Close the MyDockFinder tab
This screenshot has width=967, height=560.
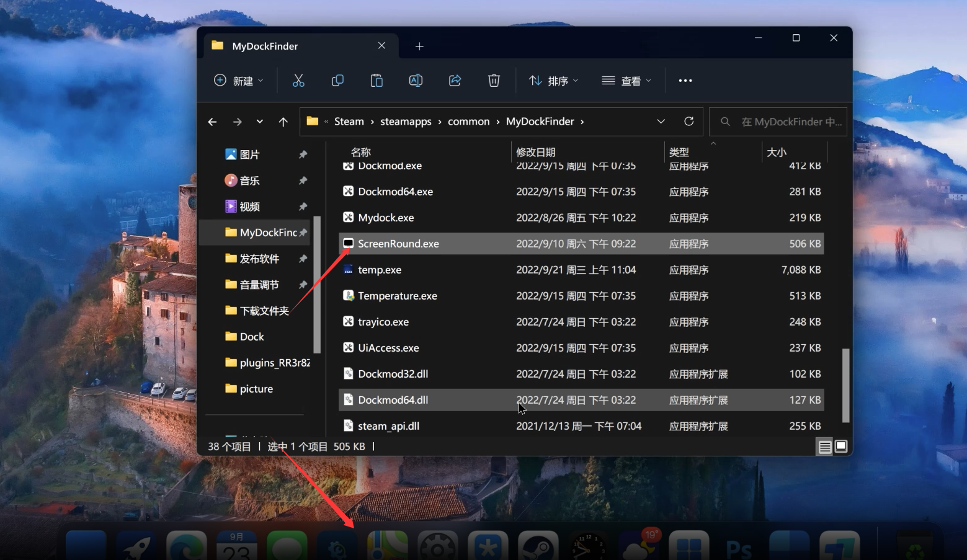click(x=381, y=46)
